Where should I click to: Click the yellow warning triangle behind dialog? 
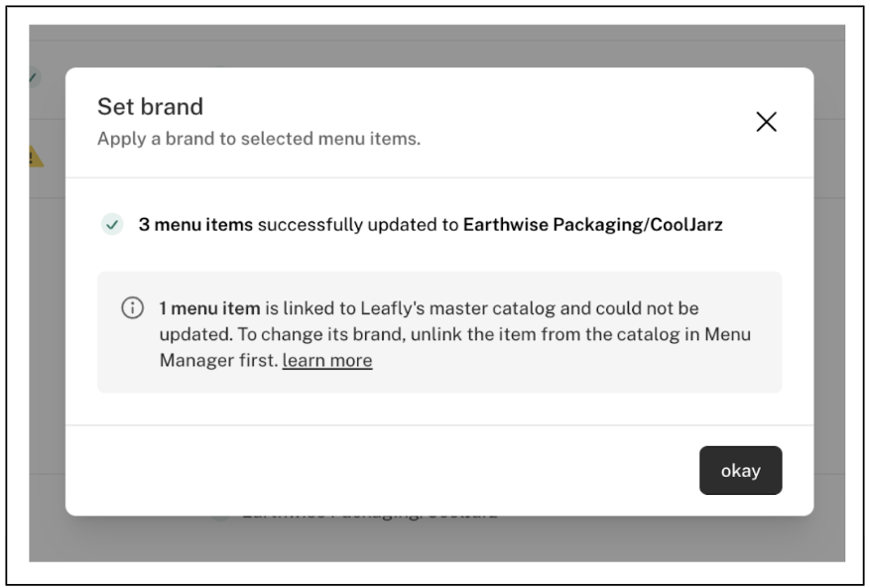pyautogui.click(x=36, y=157)
